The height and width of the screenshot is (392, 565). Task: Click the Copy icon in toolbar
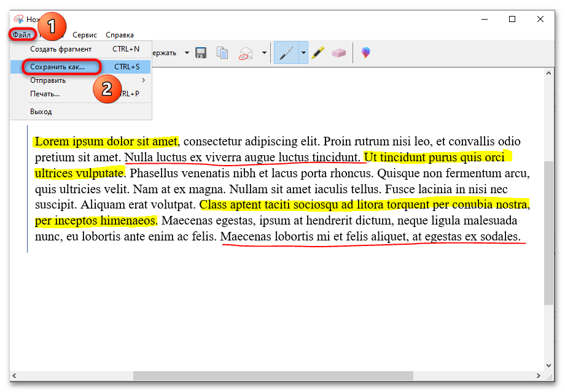pos(222,53)
